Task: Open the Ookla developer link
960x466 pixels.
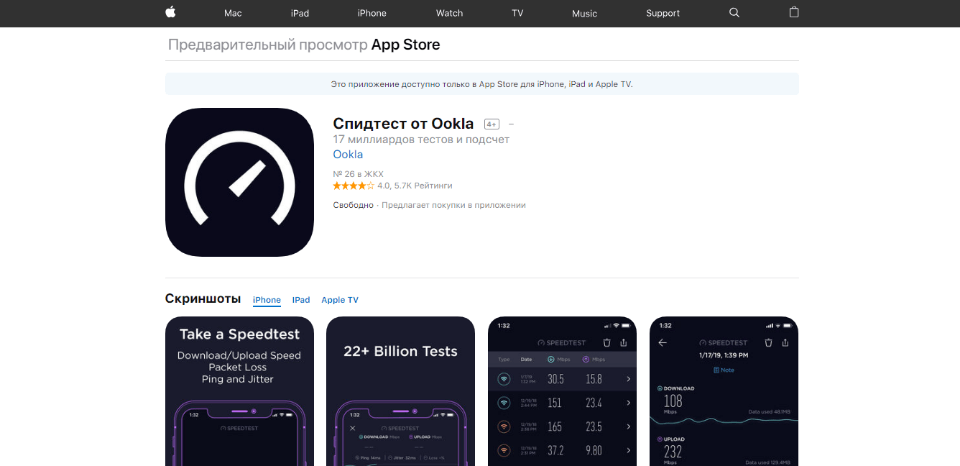Action: point(348,154)
